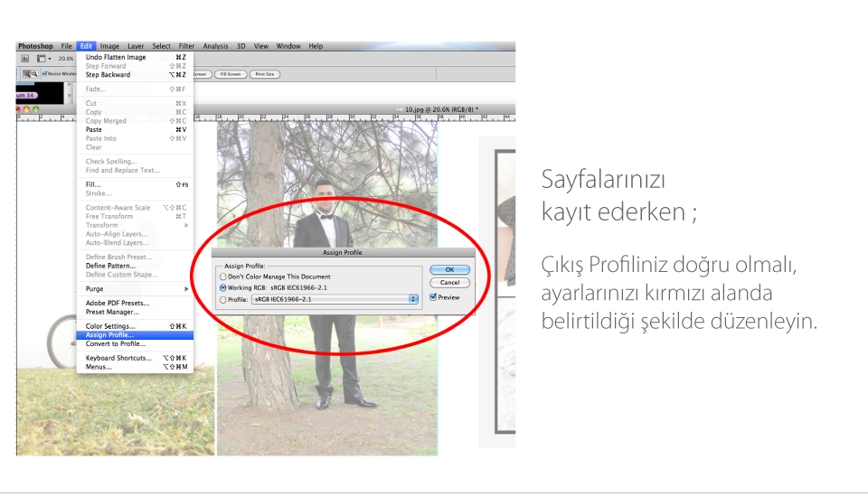Select the Working RGB sRGB radio option
The width and height of the screenshot is (868, 497).
(x=223, y=287)
